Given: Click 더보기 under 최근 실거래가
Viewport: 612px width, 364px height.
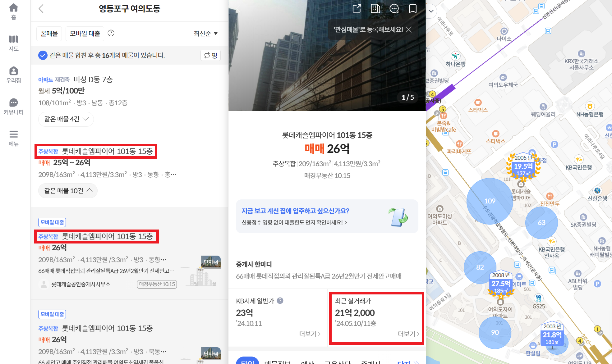Looking at the screenshot, I should (408, 334).
